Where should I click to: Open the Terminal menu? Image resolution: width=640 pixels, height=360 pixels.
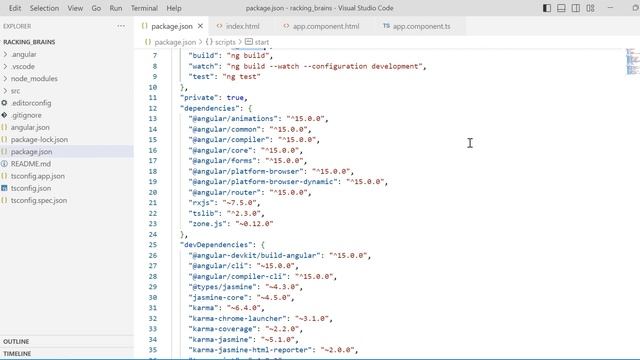pos(144,8)
